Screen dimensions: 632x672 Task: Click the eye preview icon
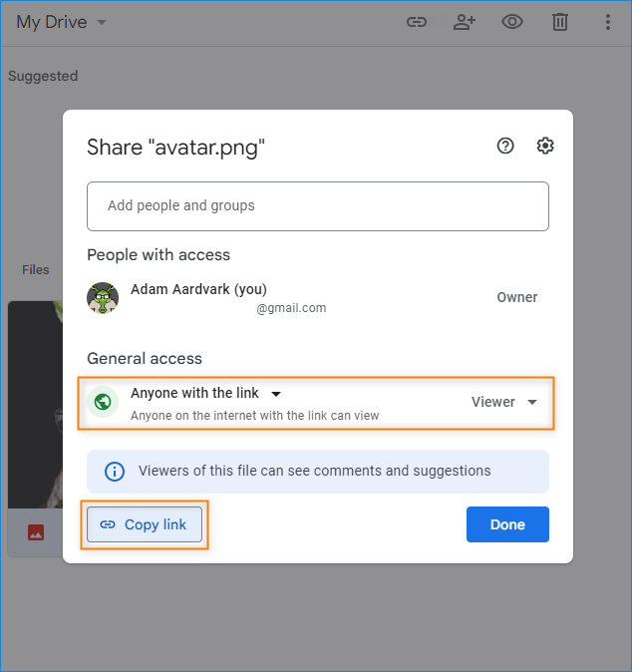(x=512, y=22)
